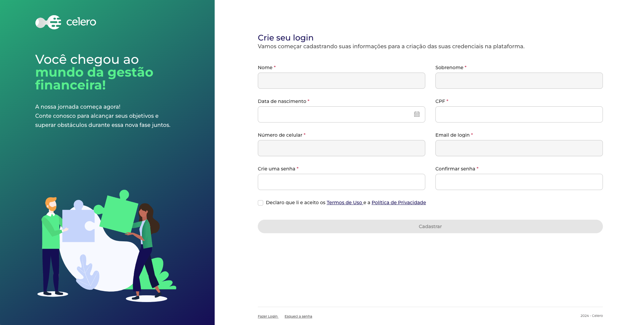The image size is (644, 325).
Task: Click the Celero logo
Action: (x=65, y=22)
